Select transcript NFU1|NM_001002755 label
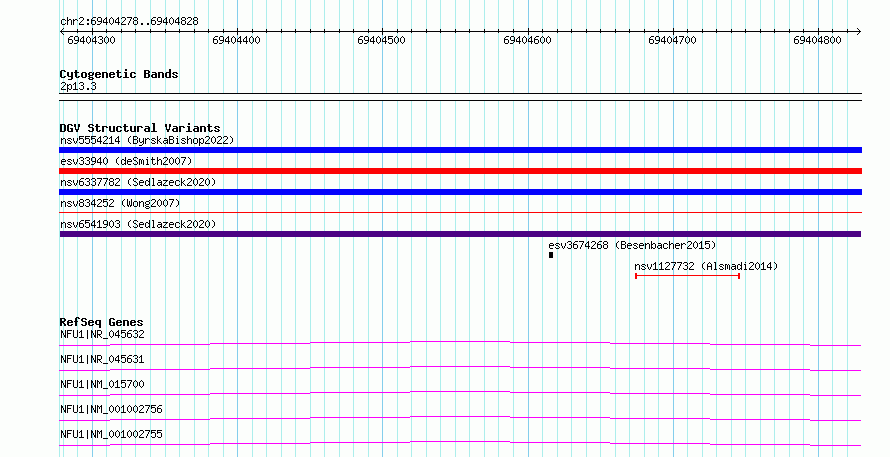This screenshot has width=890, height=457. 111,434
